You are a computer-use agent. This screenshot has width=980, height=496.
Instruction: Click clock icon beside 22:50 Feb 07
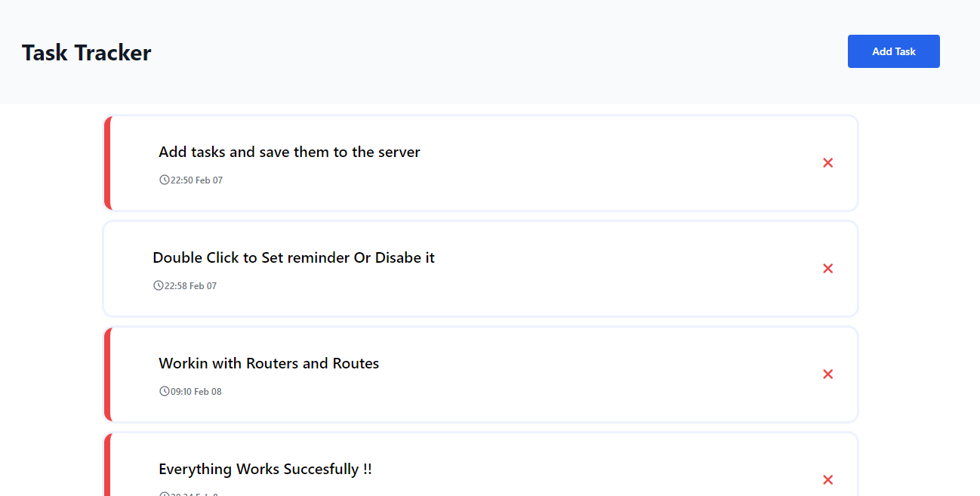(165, 180)
